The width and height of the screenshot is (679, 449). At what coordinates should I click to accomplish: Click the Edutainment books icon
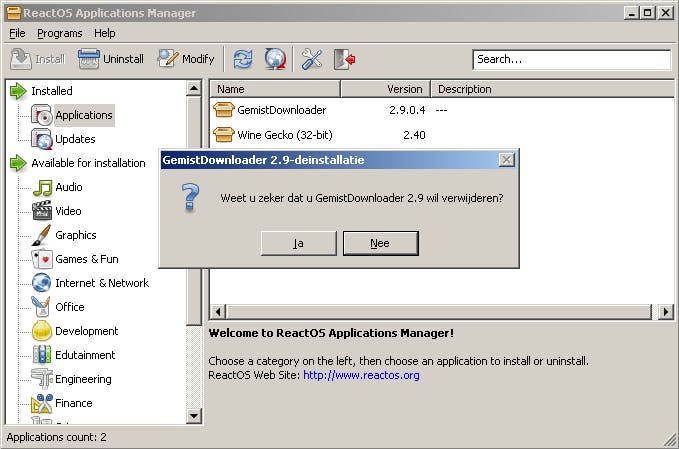[x=42, y=355]
